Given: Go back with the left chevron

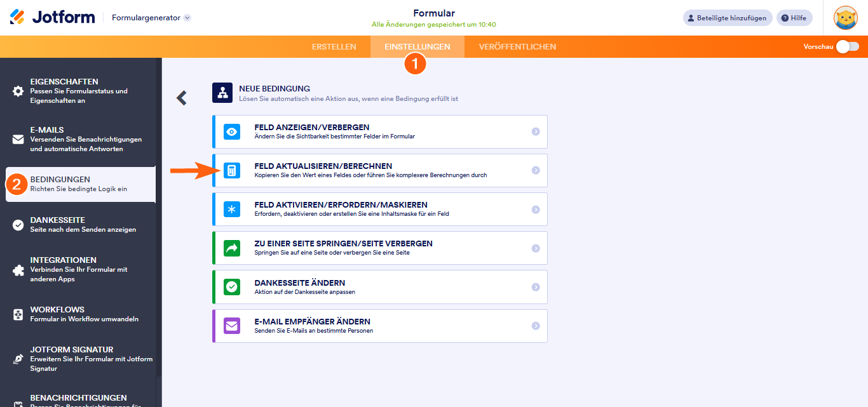Looking at the screenshot, I should pyautogui.click(x=182, y=97).
